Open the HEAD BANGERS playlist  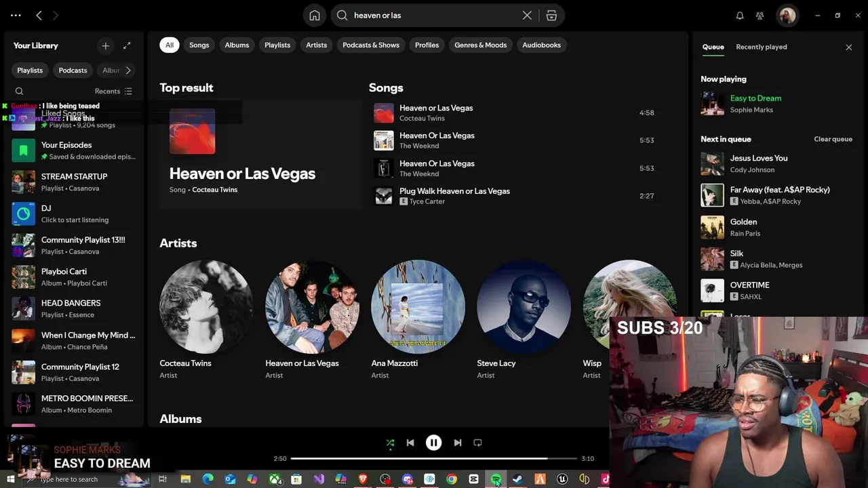(74, 308)
